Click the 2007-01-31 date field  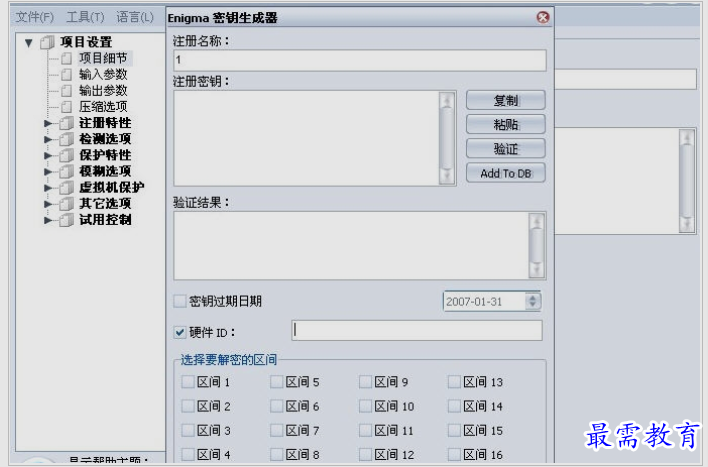[x=484, y=302]
